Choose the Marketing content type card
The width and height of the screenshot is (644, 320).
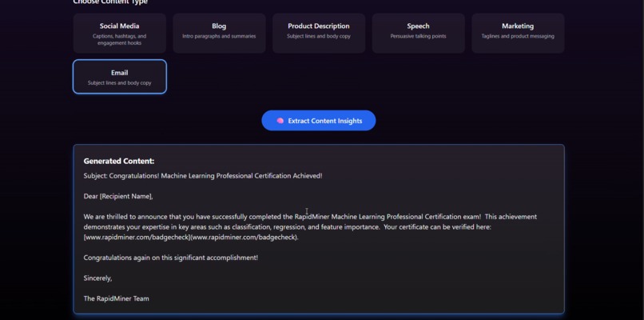pyautogui.click(x=518, y=34)
